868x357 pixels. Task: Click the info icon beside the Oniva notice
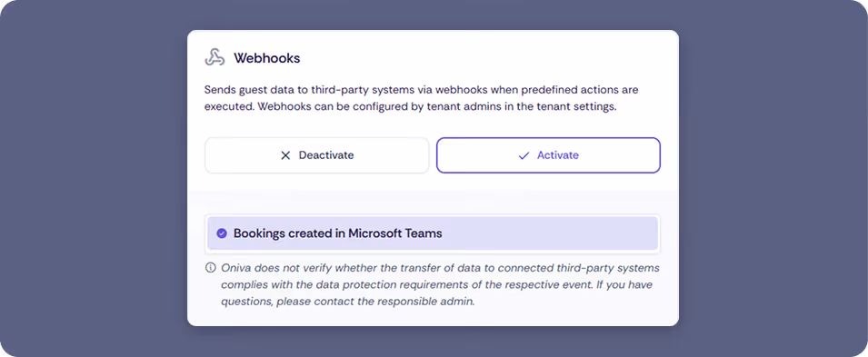210,268
